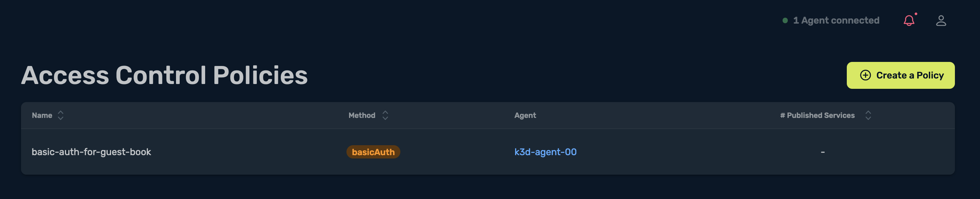Screen dimensions: 980x199
Task: Click the published services dash in the policy row
Action: point(822,152)
